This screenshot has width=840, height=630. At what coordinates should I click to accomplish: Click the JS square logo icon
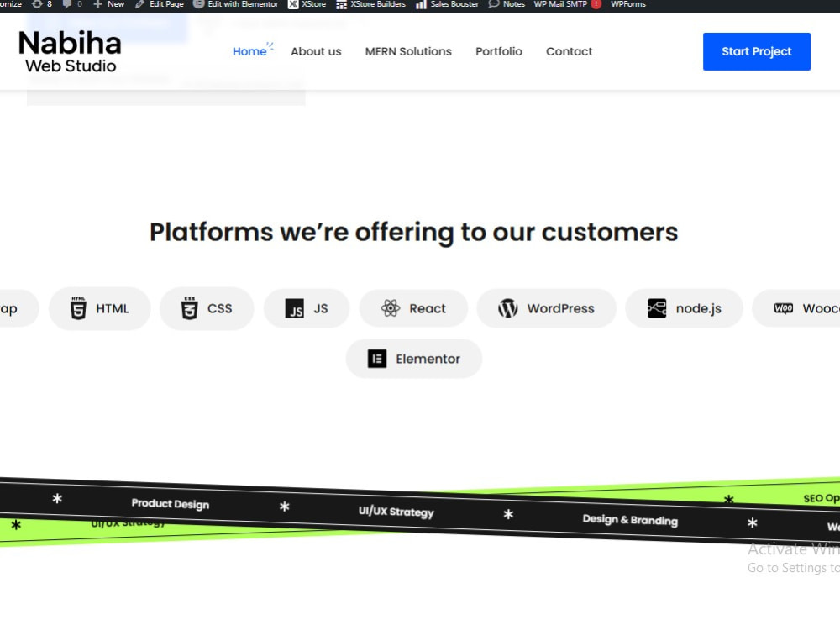point(294,308)
